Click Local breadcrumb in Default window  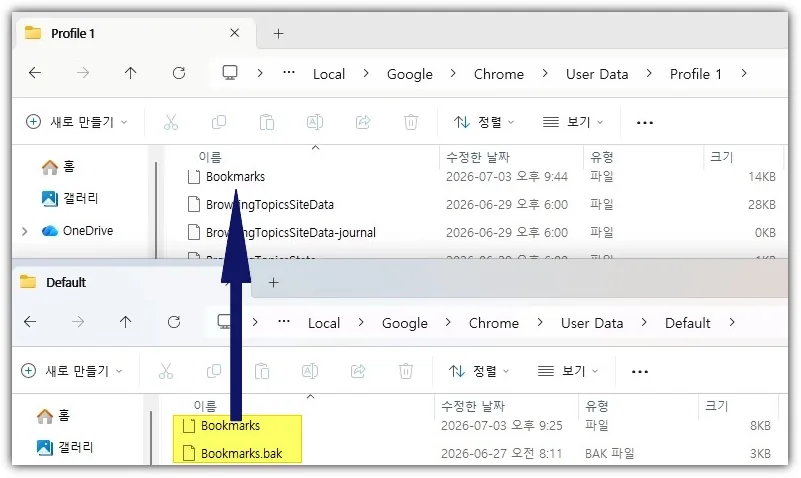pos(324,323)
